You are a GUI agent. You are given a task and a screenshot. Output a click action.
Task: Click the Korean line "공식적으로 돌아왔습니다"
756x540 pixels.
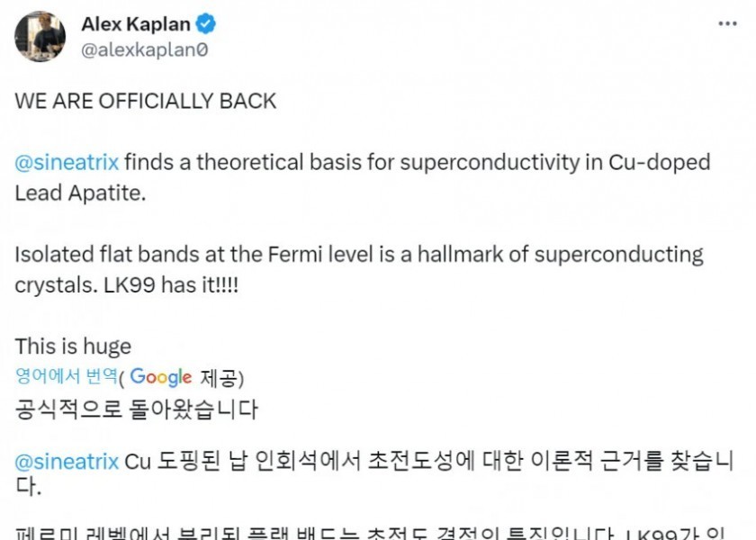coord(136,409)
